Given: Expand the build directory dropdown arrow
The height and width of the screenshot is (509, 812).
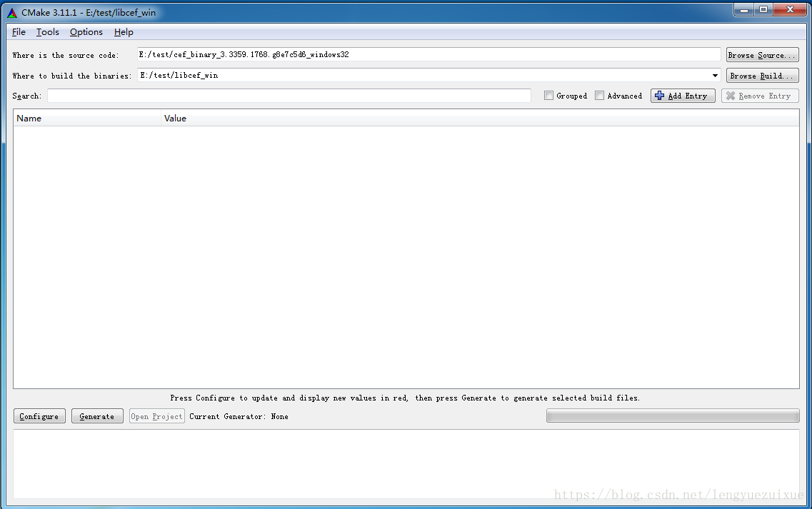Looking at the screenshot, I should [x=715, y=76].
